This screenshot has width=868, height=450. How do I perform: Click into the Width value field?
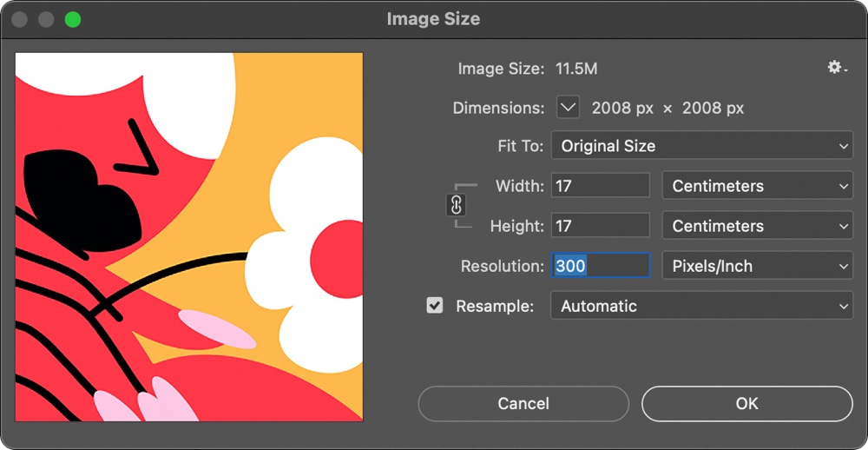600,186
